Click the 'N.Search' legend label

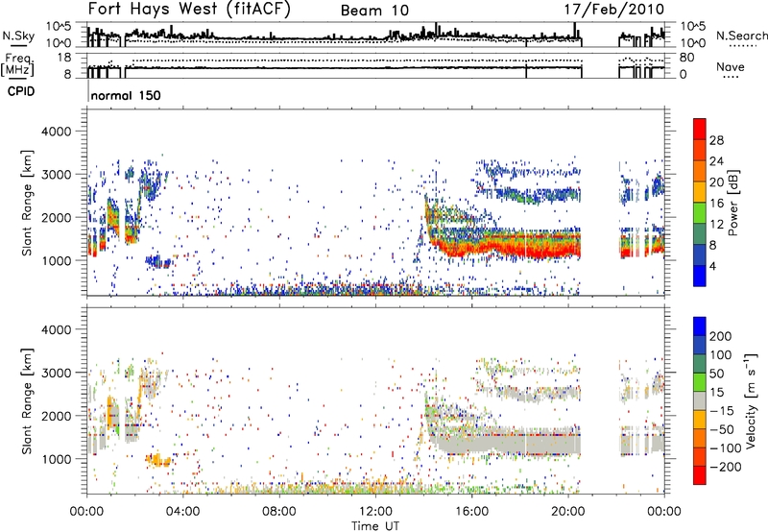pyautogui.click(x=741, y=36)
